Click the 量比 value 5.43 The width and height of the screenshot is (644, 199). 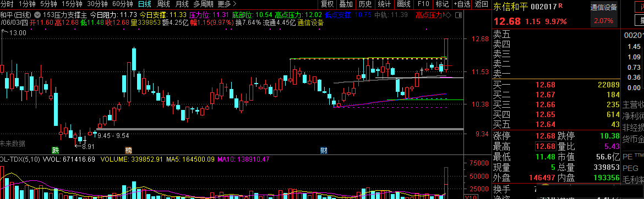coord(612,146)
